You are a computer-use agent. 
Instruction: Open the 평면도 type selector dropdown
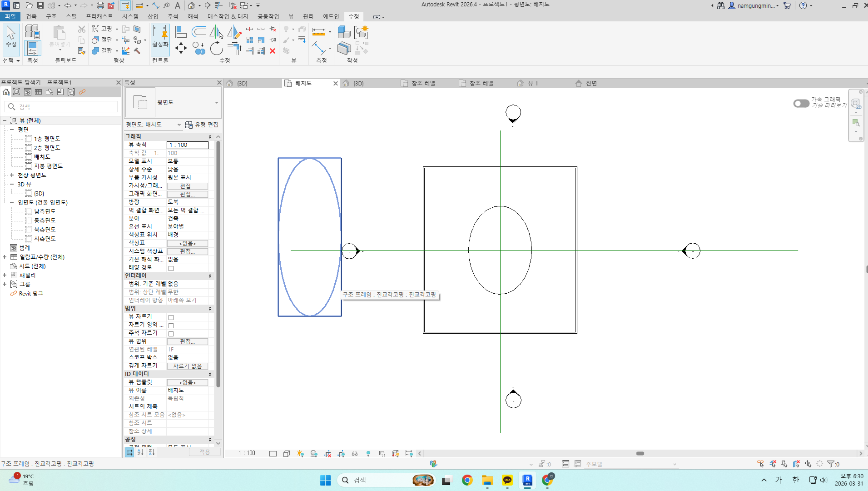(x=217, y=103)
